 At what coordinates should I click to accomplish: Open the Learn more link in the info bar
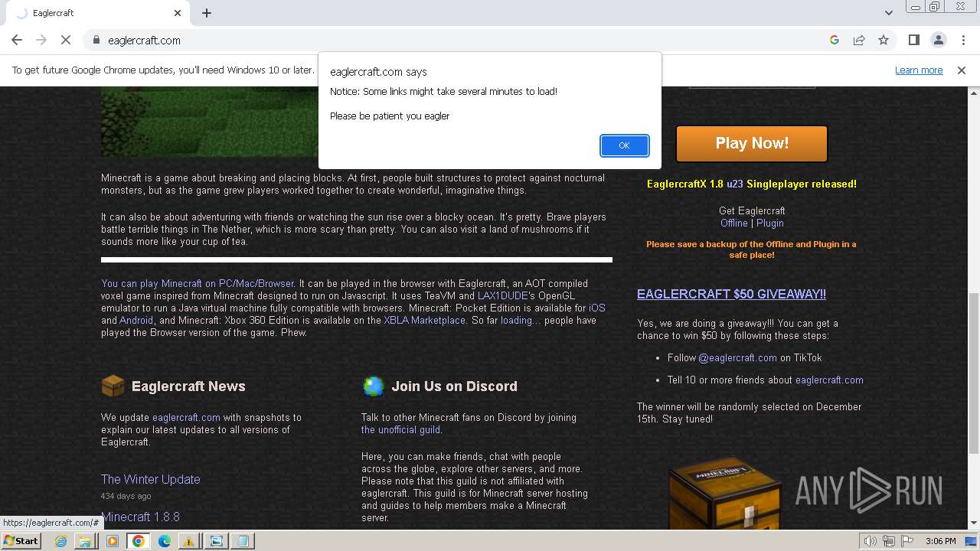point(919,70)
